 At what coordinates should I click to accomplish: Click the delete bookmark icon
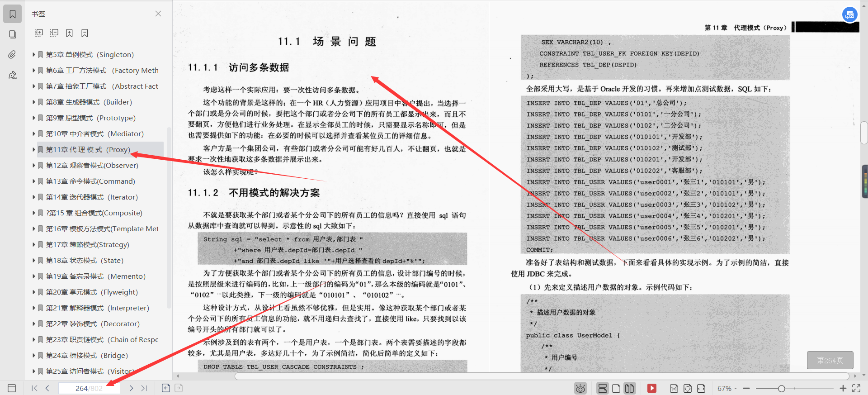(x=85, y=33)
